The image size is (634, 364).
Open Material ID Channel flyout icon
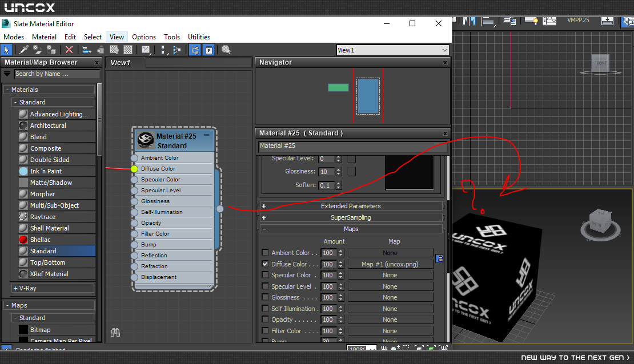(146, 50)
